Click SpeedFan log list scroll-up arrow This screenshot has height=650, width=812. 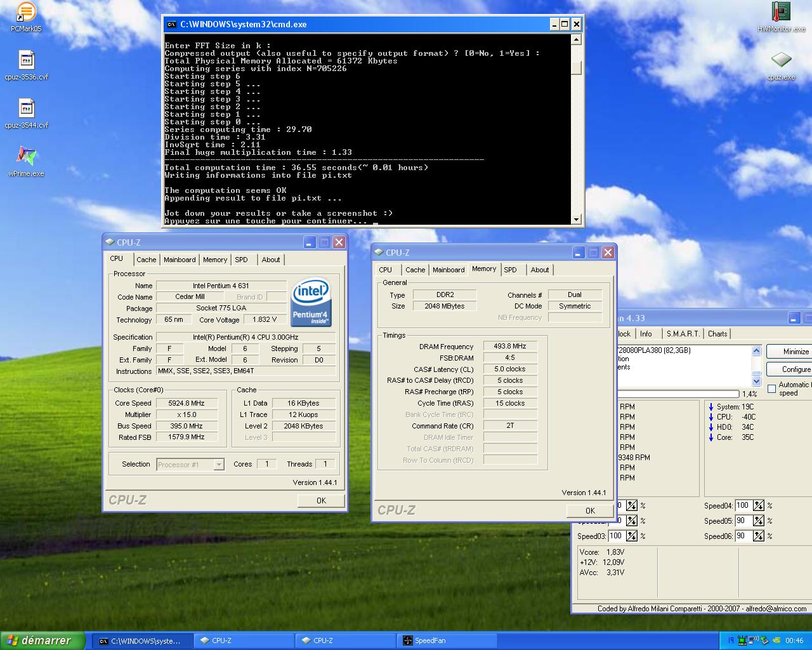click(x=756, y=350)
